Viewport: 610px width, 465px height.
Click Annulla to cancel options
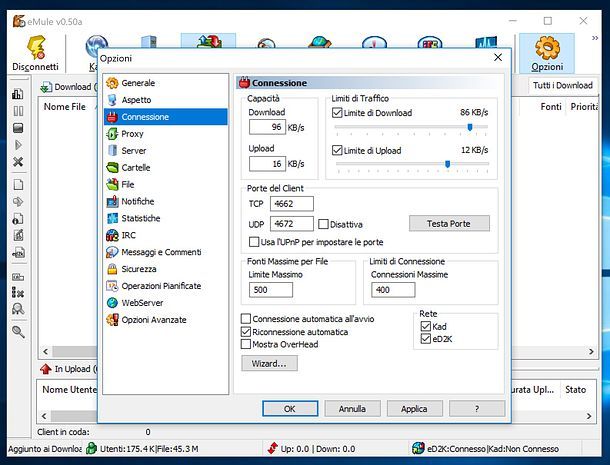pyautogui.click(x=352, y=409)
